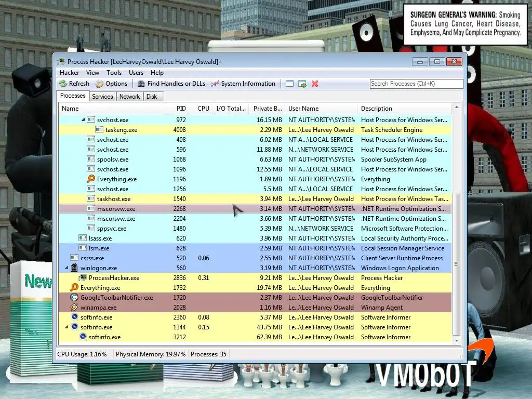Collapse the svchost.exe PID 972 tree node
Screen dimensions: 532x399
tap(83, 119)
